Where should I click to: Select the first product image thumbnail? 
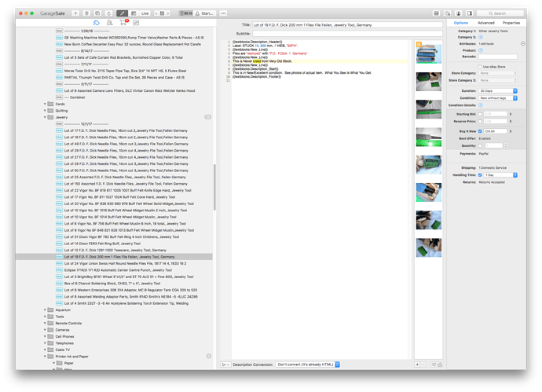pos(429,53)
